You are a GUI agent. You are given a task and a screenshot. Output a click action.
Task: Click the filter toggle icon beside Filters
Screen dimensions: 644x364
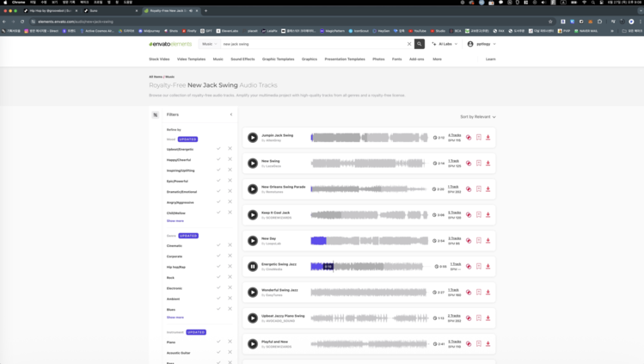click(x=156, y=114)
